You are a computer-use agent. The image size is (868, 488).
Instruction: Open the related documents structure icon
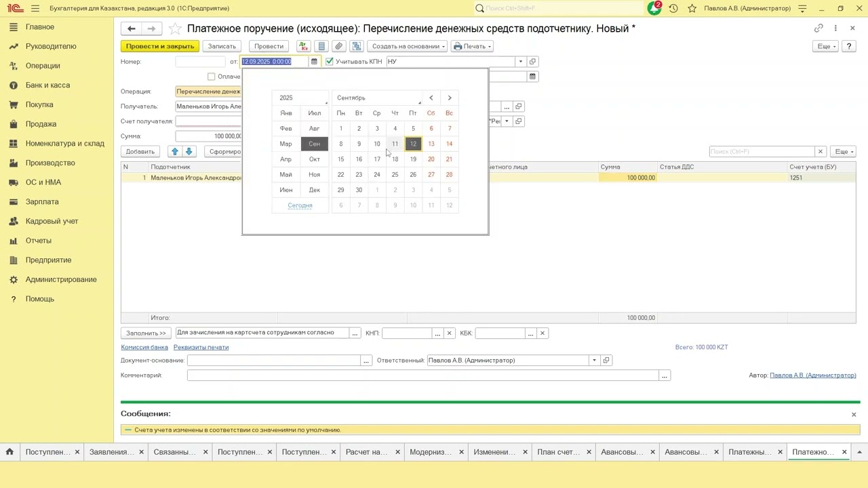tap(357, 46)
